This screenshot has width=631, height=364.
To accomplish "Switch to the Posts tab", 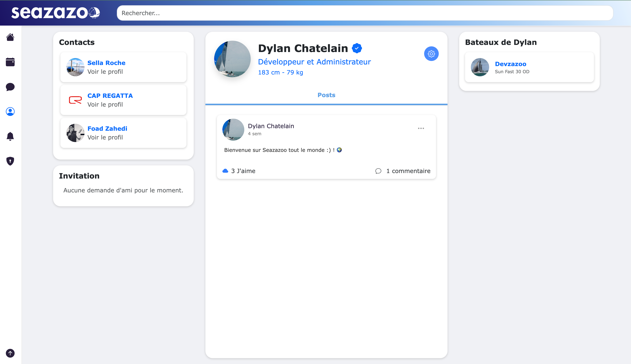I will point(326,95).
